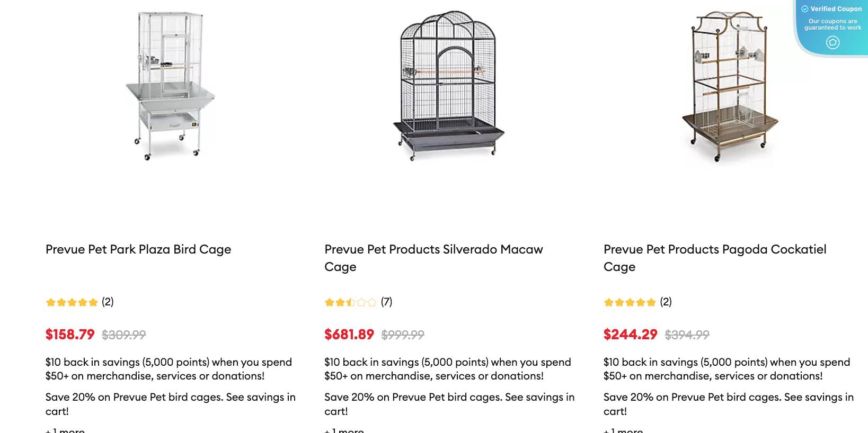Click the Verified Coupon badge text
868x433 pixels.
click(836, 9)
